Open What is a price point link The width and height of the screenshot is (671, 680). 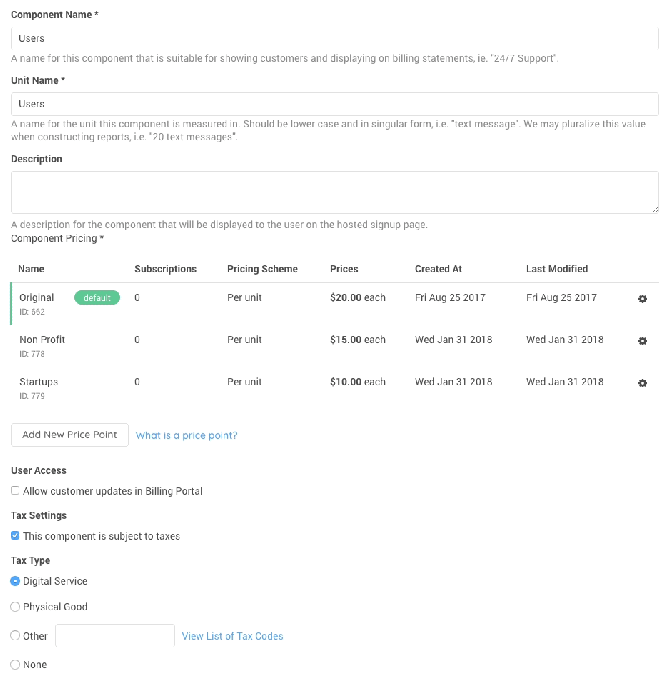point(186,436)
